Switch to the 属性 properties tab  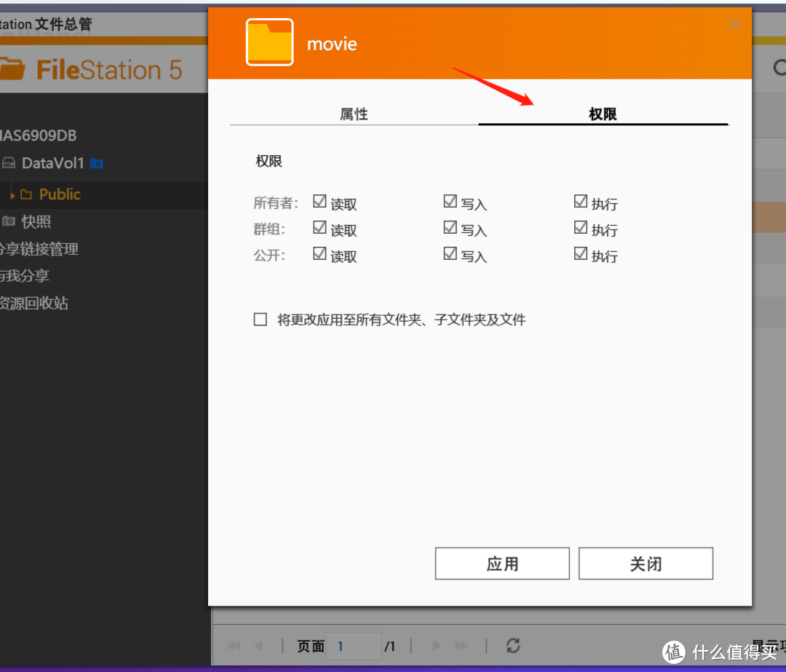(354, 114)
